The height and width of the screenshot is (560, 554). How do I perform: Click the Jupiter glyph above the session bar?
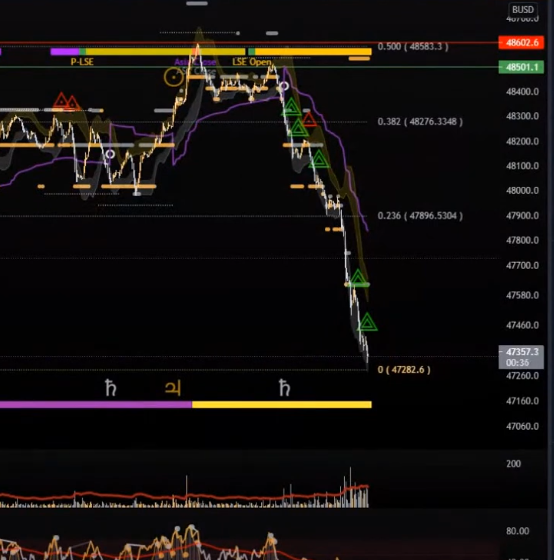(x=173, y=388)
